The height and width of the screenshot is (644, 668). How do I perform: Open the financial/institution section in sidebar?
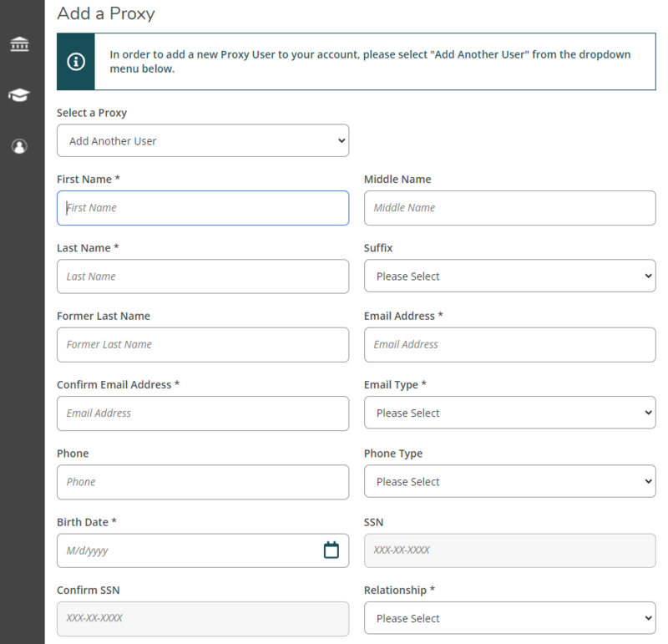pos(20,43)
